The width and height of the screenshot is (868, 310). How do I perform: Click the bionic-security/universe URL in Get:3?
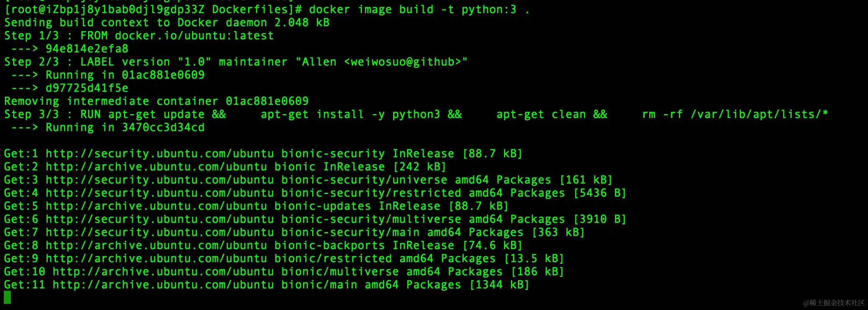pos(160,180)
